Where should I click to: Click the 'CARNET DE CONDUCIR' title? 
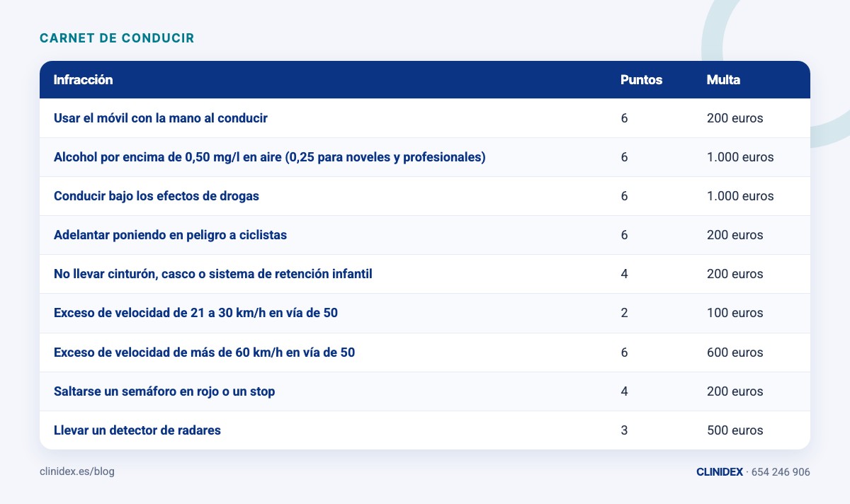117,38
